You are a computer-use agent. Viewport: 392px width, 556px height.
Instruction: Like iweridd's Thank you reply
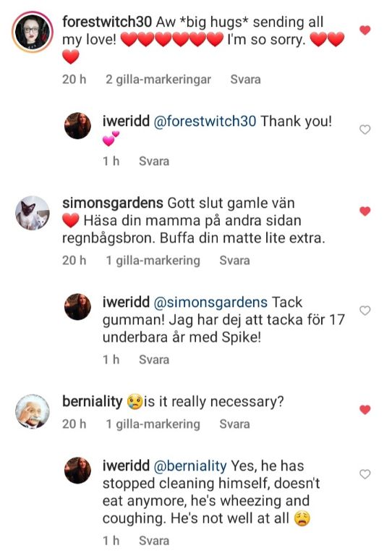click(x=365, y=130)
